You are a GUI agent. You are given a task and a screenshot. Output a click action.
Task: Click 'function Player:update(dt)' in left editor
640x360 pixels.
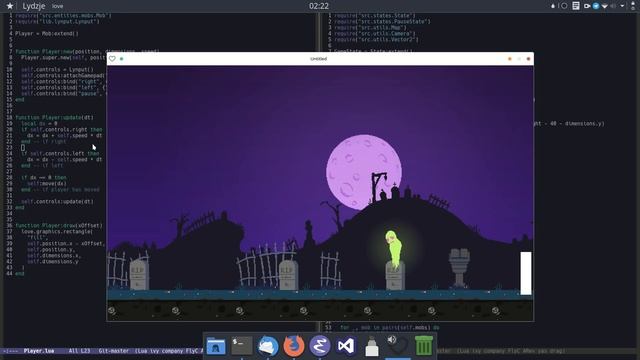tap(55, 117)
